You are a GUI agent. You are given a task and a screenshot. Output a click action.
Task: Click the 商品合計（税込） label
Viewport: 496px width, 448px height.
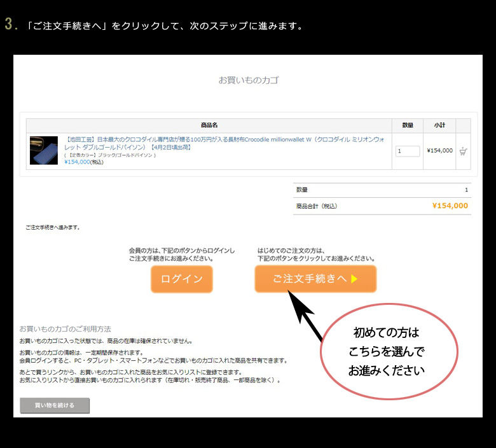pos(316,206)
